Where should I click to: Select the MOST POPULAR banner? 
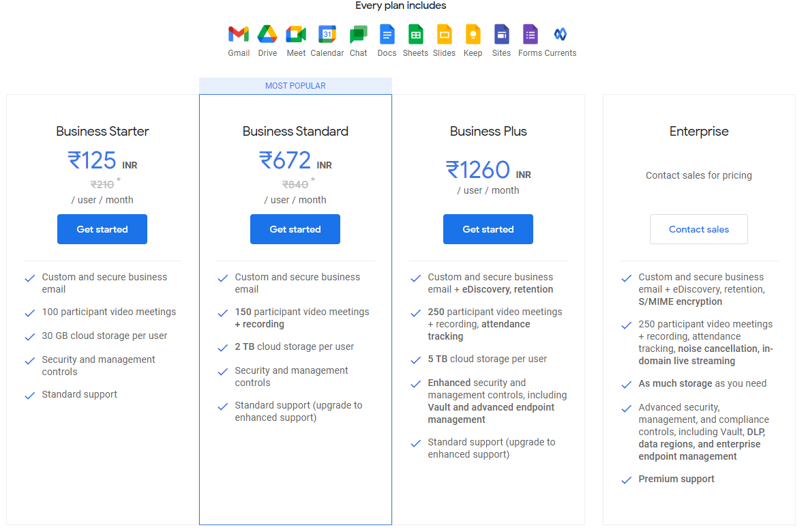point(295,85)
